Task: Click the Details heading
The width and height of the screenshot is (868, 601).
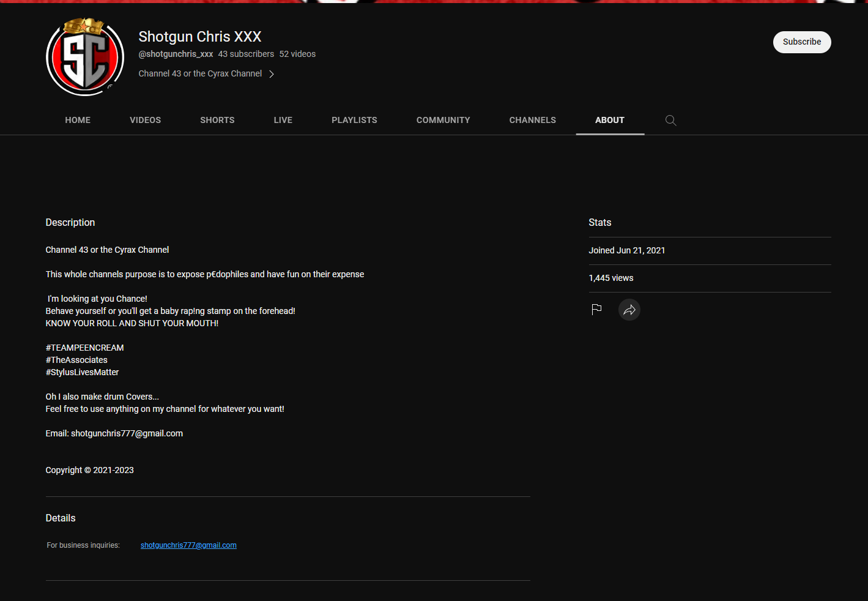Action: (x=61, y=518)
